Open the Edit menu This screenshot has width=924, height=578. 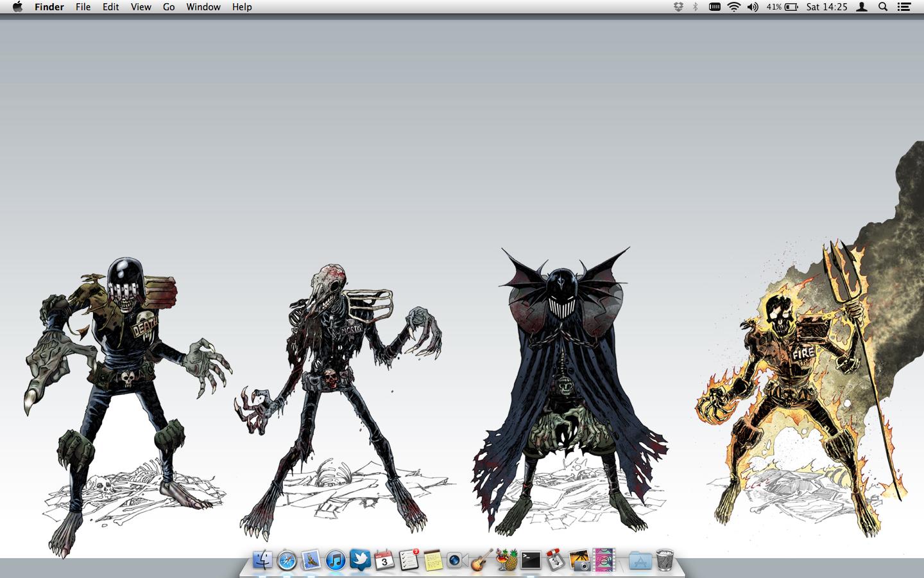coord(110,7)
